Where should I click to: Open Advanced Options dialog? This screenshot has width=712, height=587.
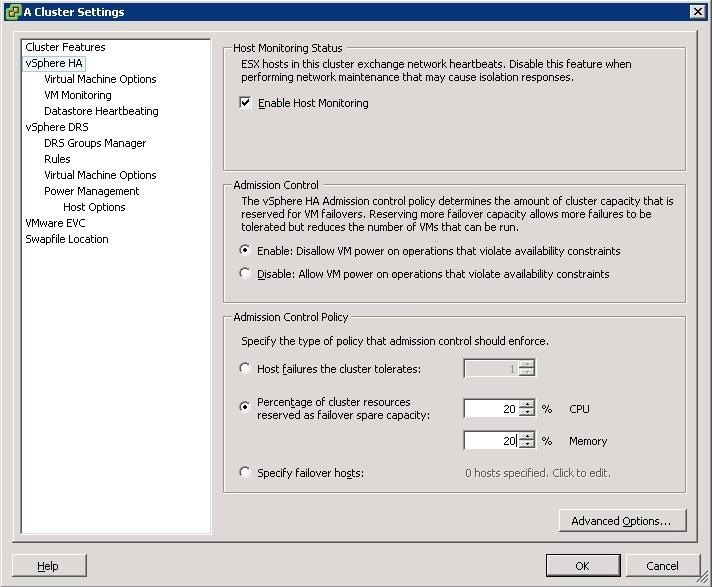[x=622, y=521]
